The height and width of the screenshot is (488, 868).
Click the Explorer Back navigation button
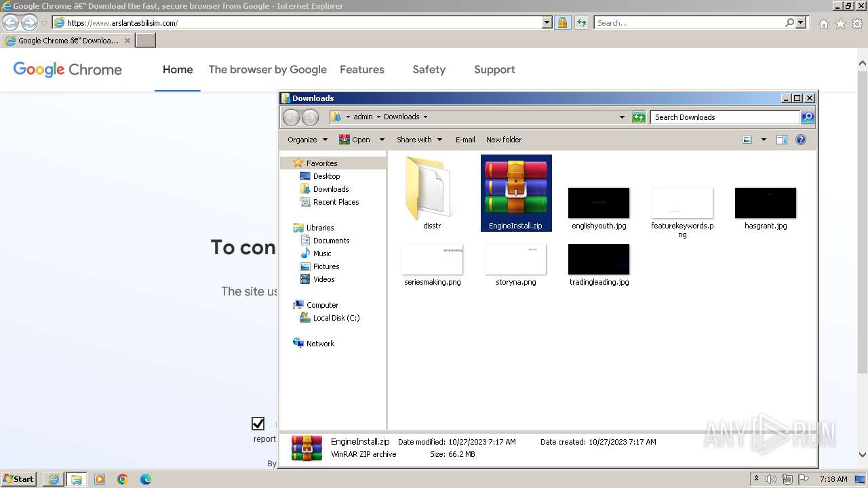291,117
